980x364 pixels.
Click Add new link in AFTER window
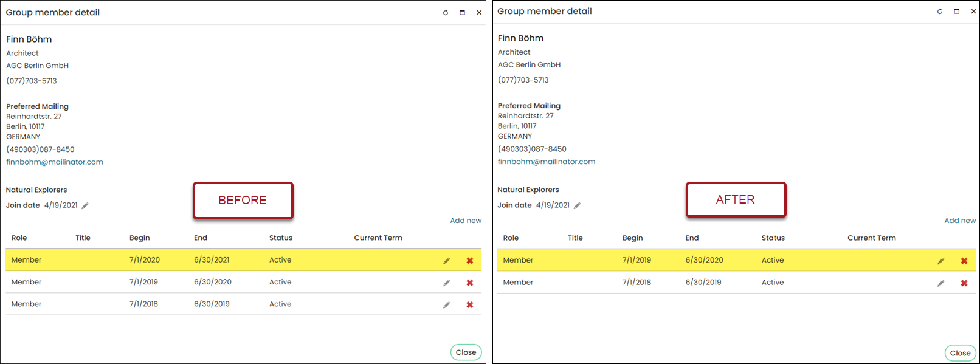(960, 221)
